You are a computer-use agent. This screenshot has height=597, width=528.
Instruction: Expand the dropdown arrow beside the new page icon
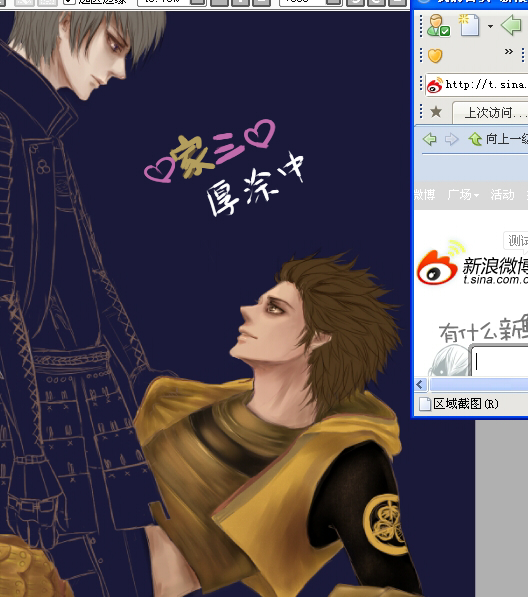pos(490,26)
